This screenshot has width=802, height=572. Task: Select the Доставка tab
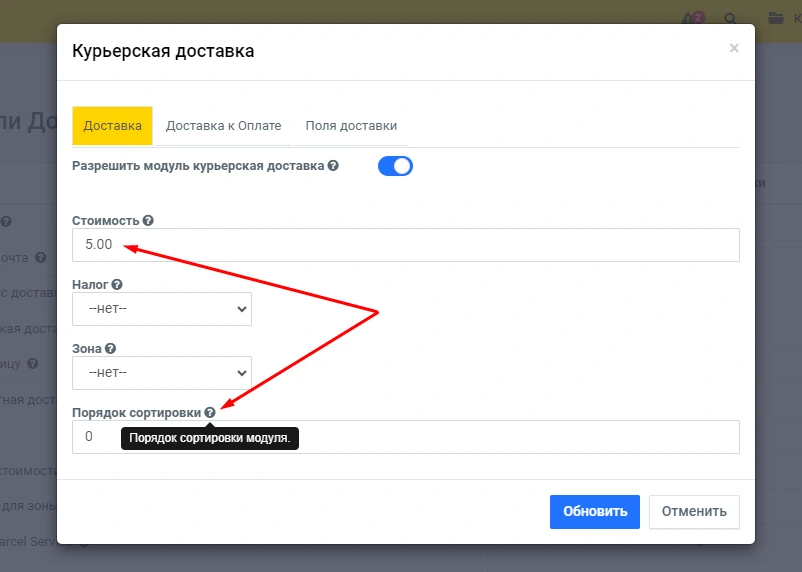coord(112,126)
